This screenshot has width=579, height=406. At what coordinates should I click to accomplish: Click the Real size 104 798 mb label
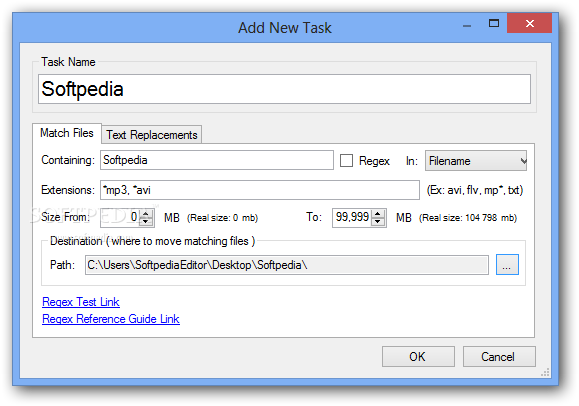[468, 218]
